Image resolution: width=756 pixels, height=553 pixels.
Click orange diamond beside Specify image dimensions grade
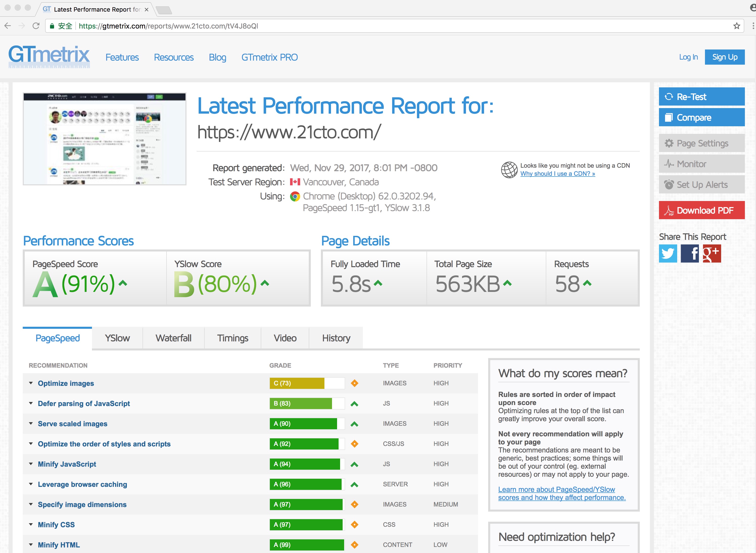point(355,504)
